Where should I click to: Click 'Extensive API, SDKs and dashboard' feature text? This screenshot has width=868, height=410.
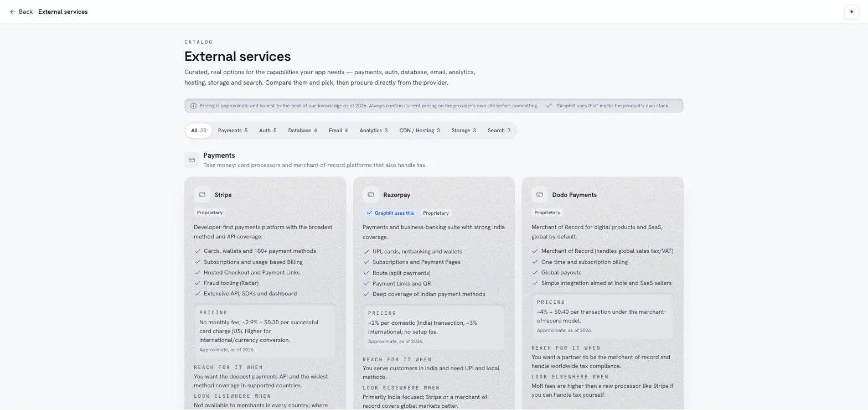(250, 294)
